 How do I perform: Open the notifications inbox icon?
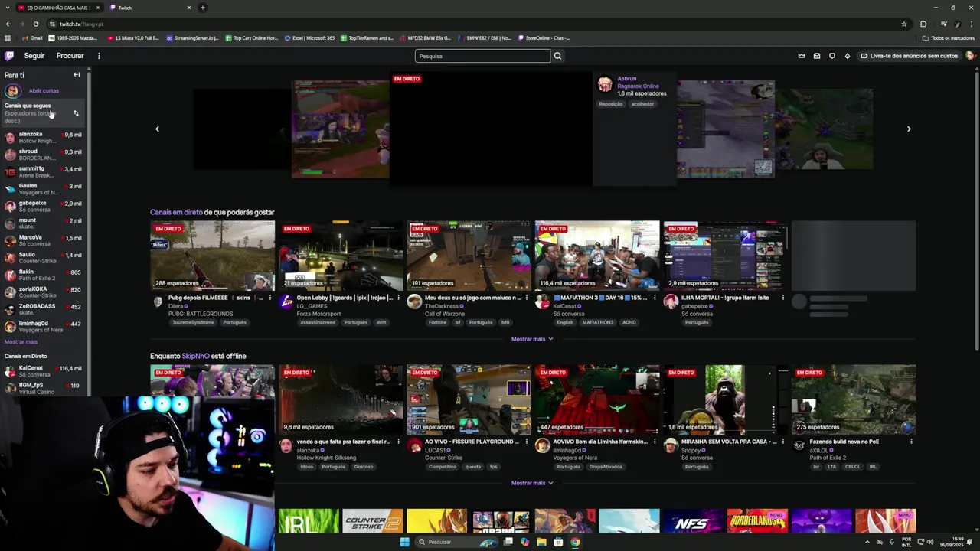(817, 56)
